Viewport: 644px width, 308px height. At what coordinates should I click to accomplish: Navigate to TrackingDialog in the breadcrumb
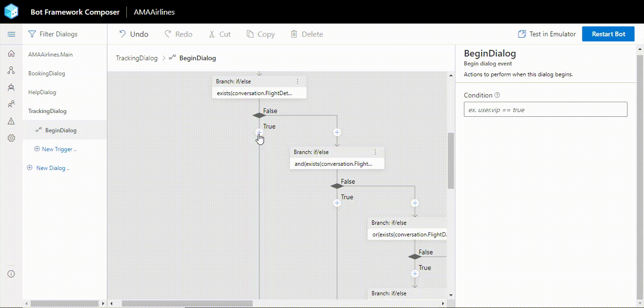point(136,57)
